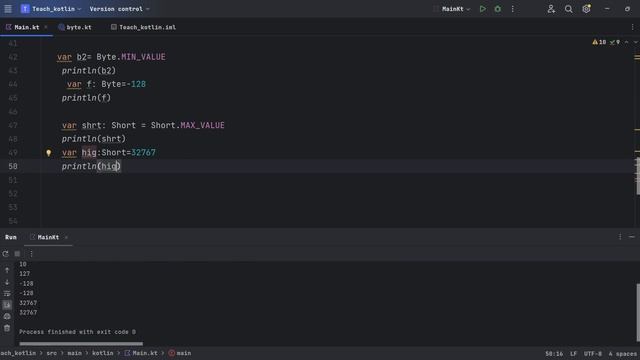The image size is (640, 360).
Task: Toggle scroll to end of console
Action: (7, 305)
